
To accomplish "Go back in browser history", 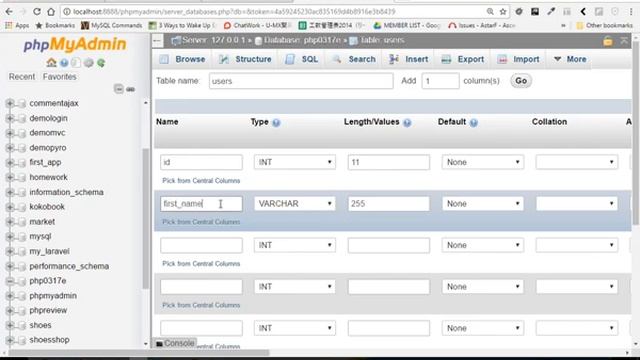I will point(9,12).
